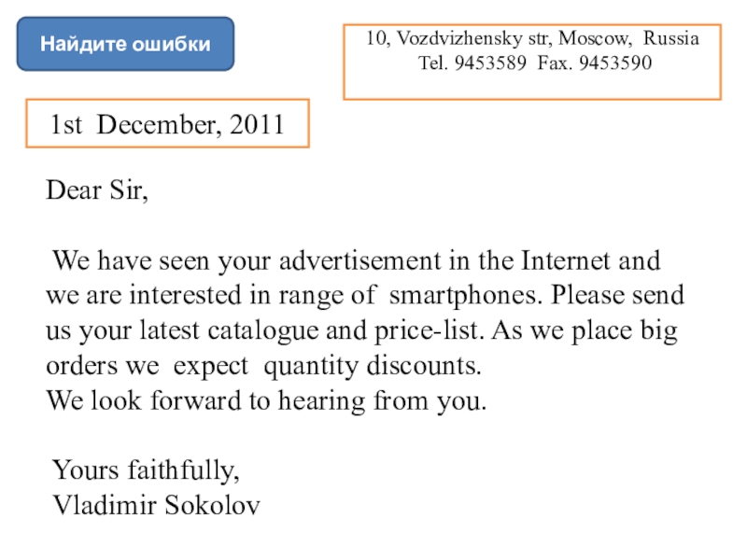Click the Yours faithfully closing line
The width and height of the screenshot is (747, 560).
(x=147, y=469)
